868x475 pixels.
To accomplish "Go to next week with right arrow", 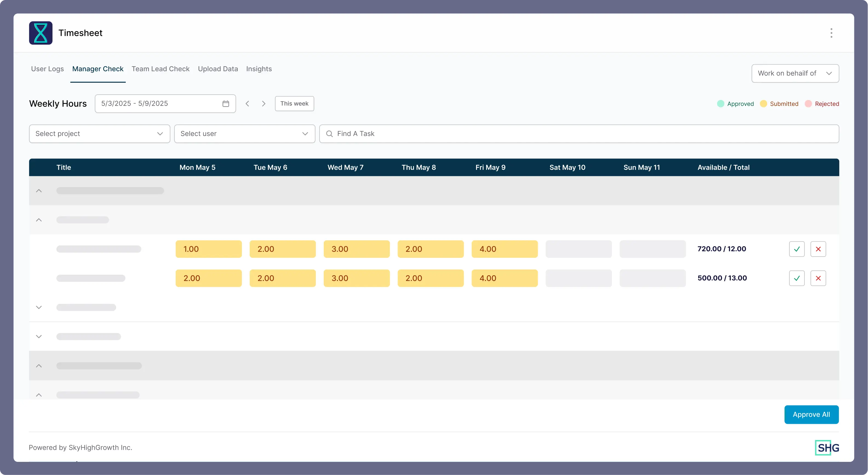I will tap(263, 104).
